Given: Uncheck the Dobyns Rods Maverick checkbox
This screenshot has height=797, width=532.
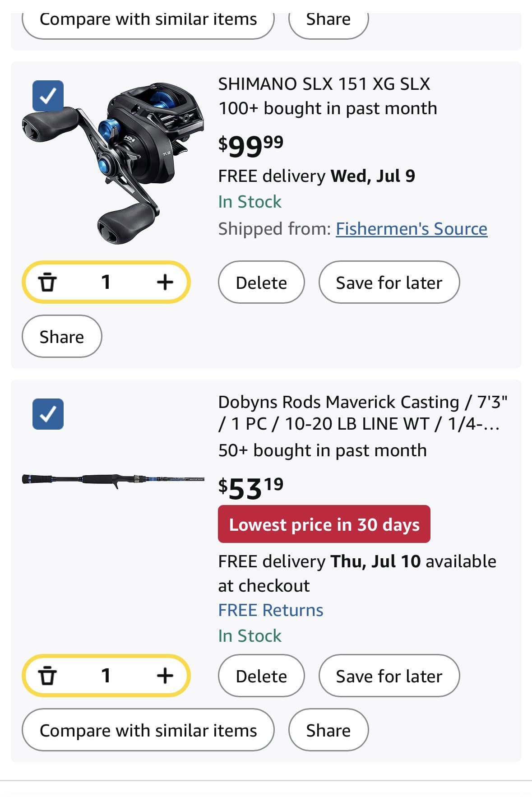Looking at the screenshot, I should [48, 414].
